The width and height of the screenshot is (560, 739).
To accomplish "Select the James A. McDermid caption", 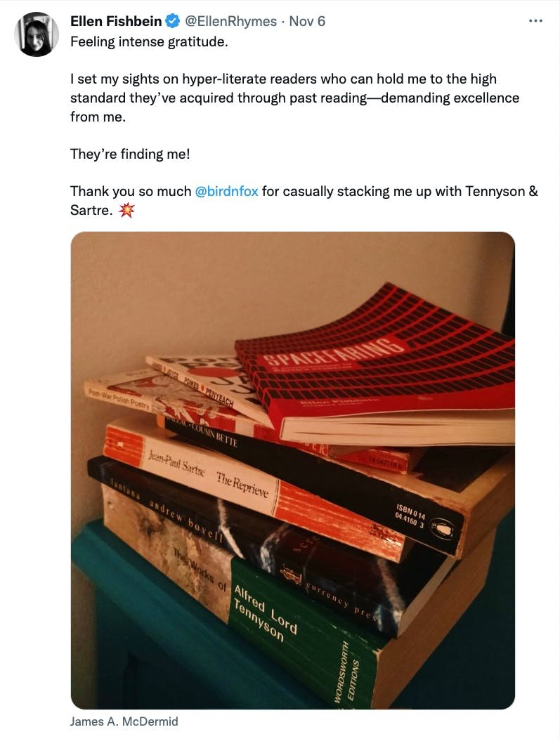I will pos(124,721).
